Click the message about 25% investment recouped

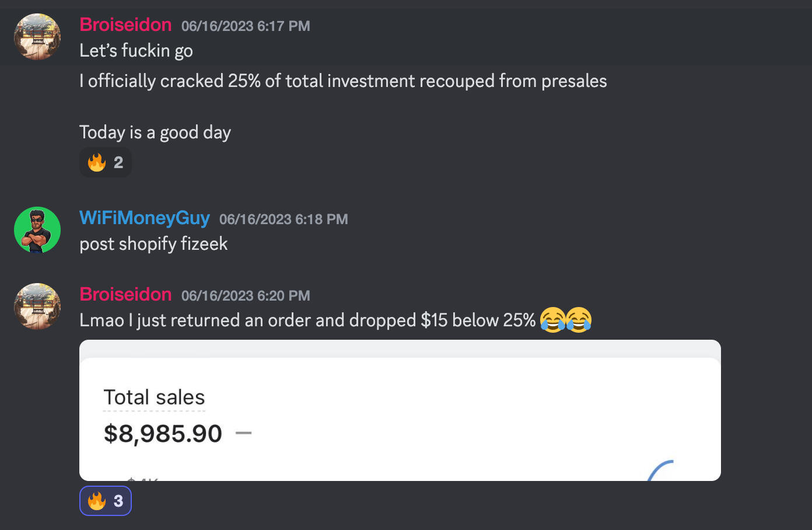point(343,81)
